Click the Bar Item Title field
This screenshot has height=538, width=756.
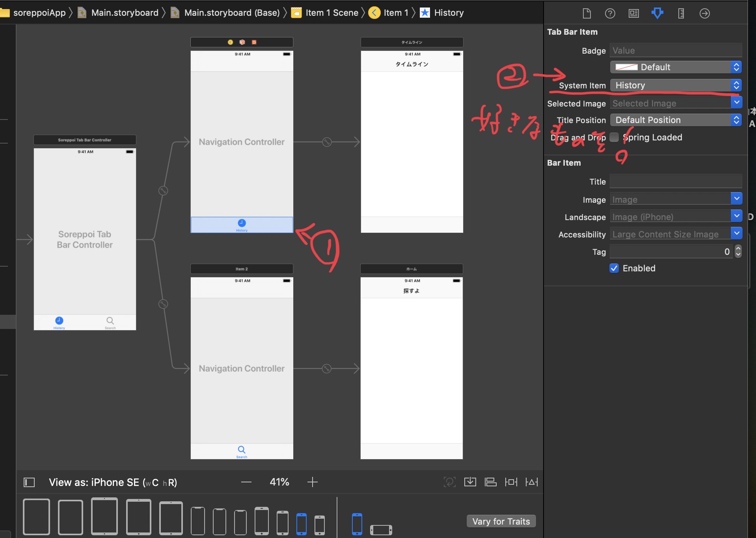pyautogui.click(x=676, y=181)
